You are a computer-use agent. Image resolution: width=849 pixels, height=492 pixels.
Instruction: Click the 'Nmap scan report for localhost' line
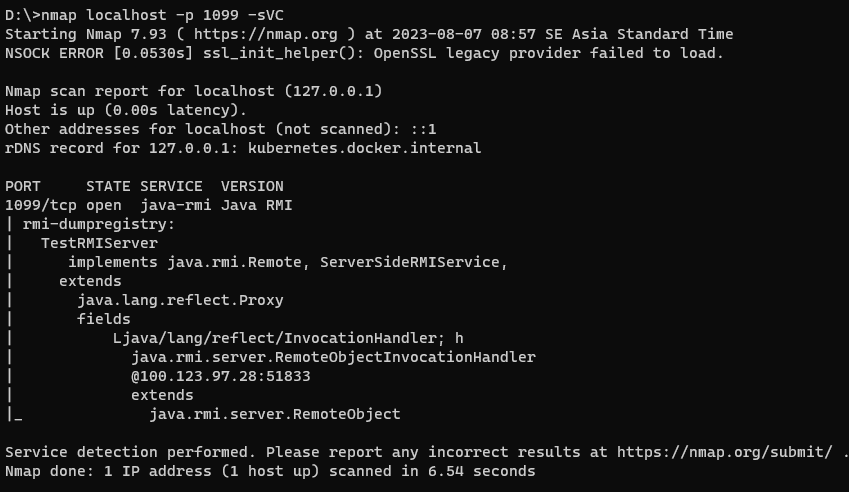click(194, 91)
